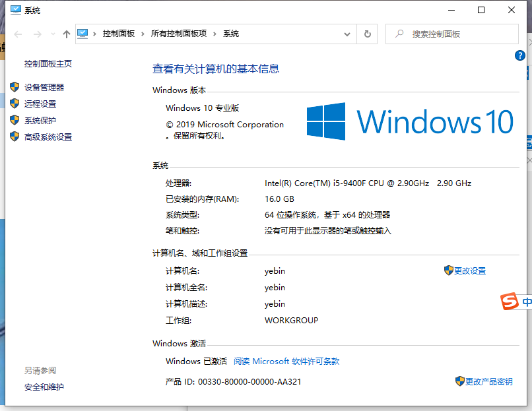Viewport: 532px width, 411px height.
Task: Open 远程设置 in the sidebar
Action: [40, 104]
